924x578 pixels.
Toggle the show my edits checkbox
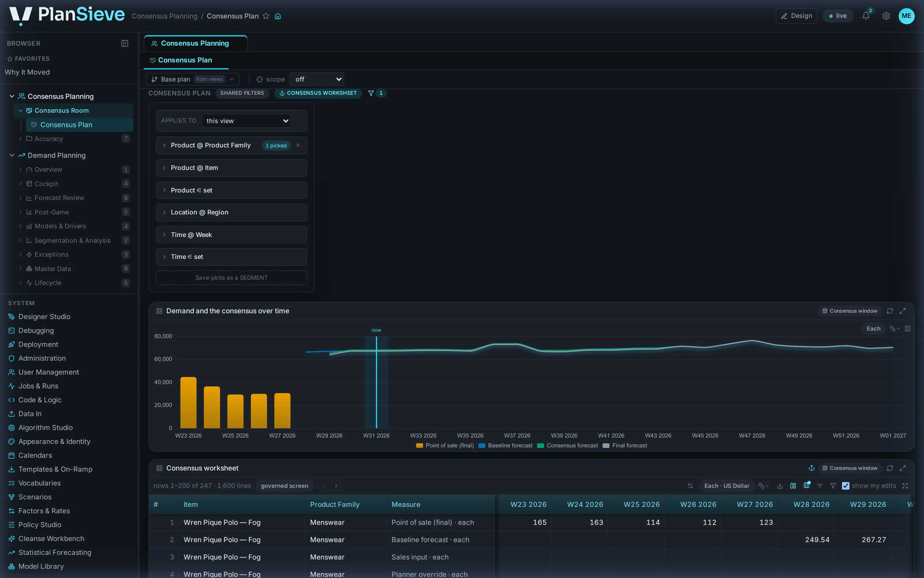click(x=846, y=486)
